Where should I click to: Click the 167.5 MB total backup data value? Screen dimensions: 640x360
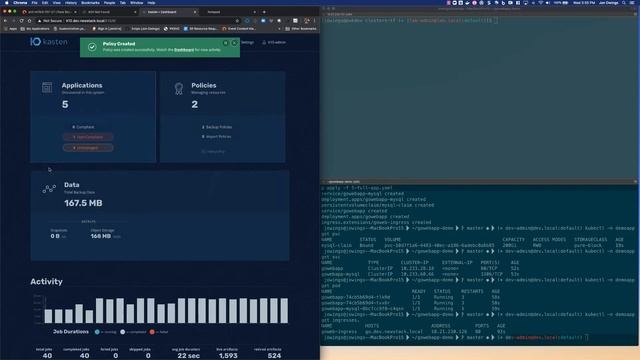coord(83,203)
